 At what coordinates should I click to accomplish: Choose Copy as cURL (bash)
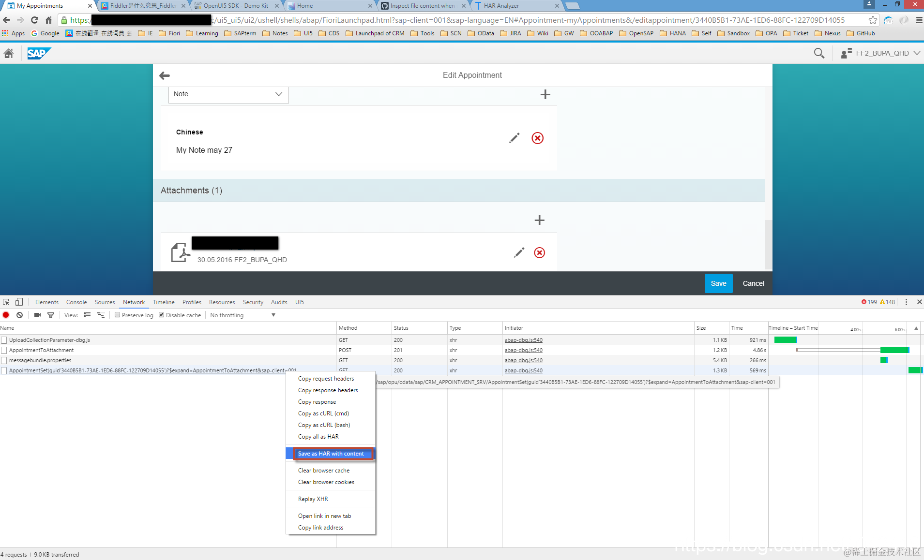[324, 425]
